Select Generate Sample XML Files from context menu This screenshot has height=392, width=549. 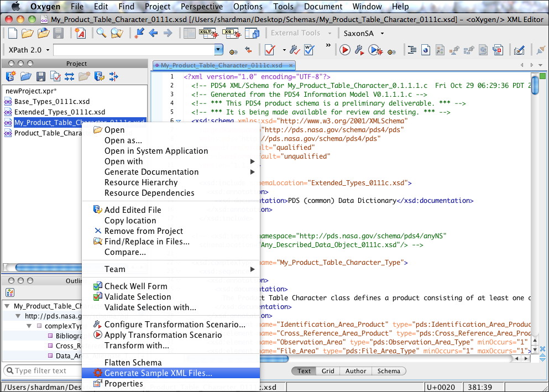pos(171,373)
